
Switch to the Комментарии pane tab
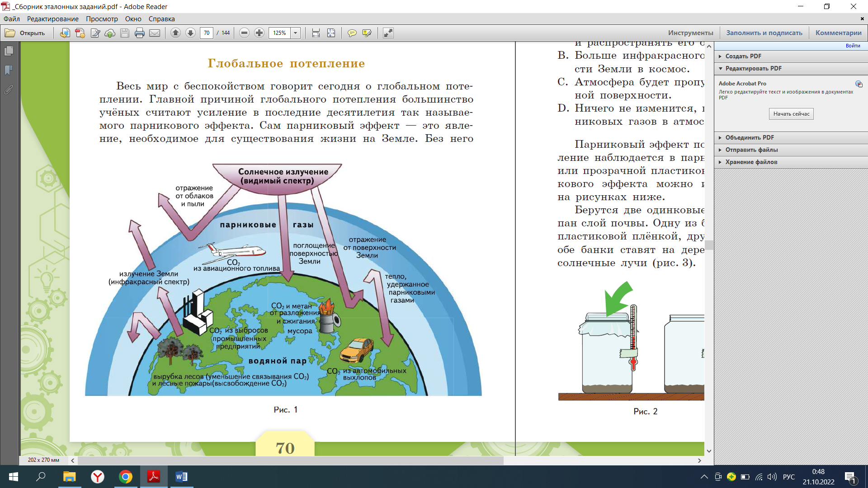pos(839,33)
